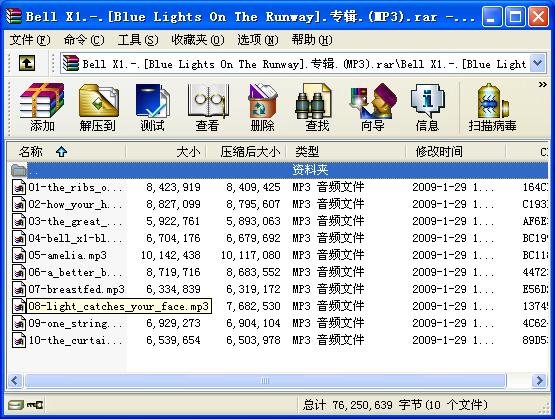Viewport: 555px width, 419px height.
Task: Sort by the 修改时间 column header
Action: 456,152
